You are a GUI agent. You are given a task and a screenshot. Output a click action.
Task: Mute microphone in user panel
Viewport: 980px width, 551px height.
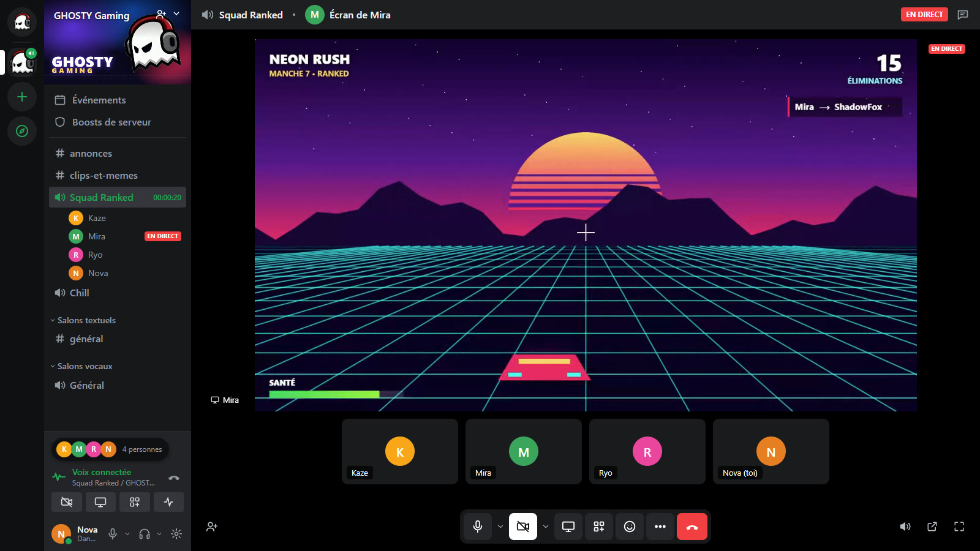[113, 534]
